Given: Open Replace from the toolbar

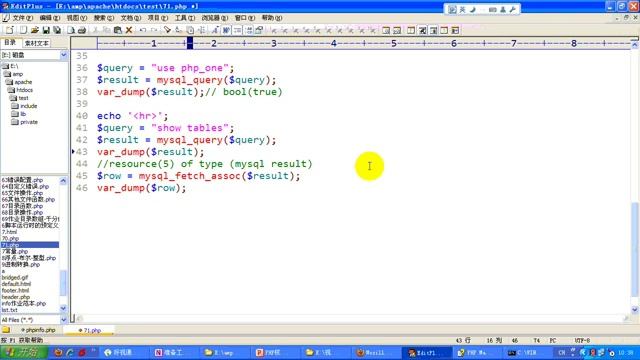Looking at the screenshot, I should 178,30.
